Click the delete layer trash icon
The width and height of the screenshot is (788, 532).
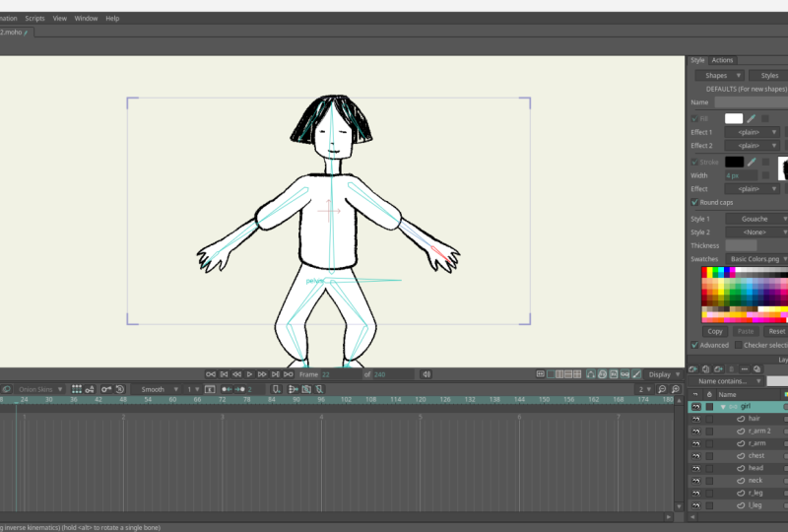coord(731,369)
